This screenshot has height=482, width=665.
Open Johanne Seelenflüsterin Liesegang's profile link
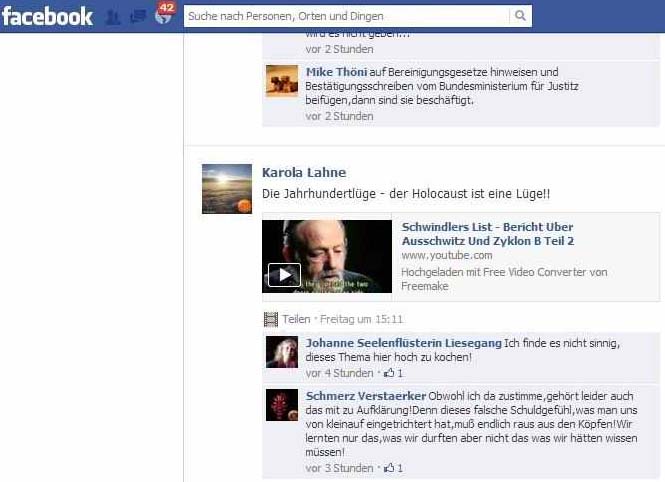point(404,343)
